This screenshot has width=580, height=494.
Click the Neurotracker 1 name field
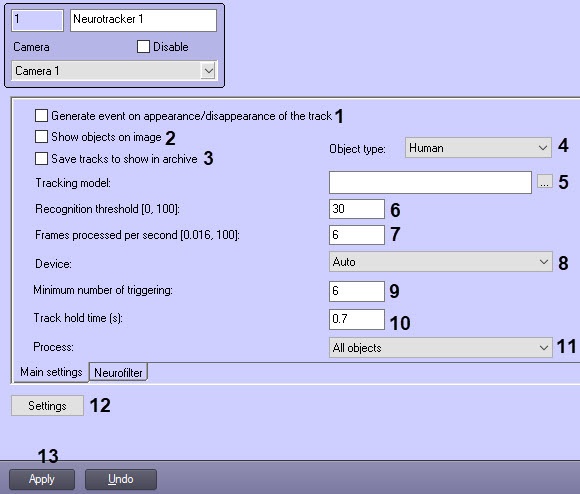[x=144, y=20]
